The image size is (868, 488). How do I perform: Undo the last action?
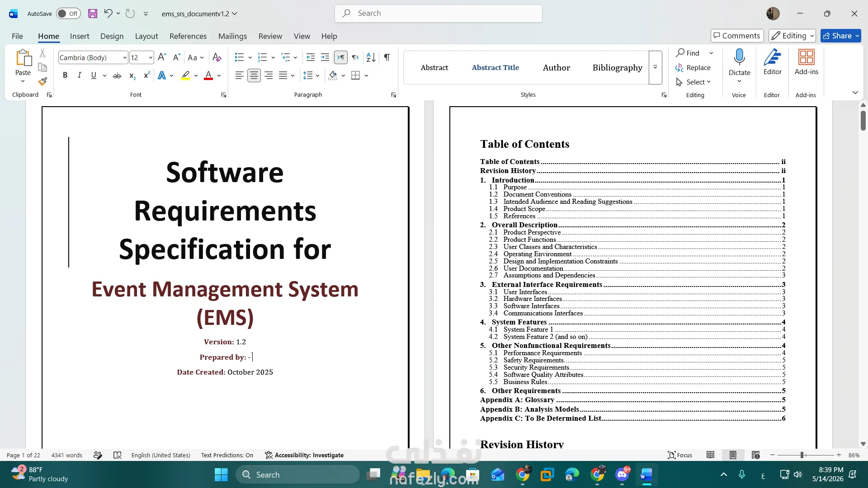[x=108, y=14]
